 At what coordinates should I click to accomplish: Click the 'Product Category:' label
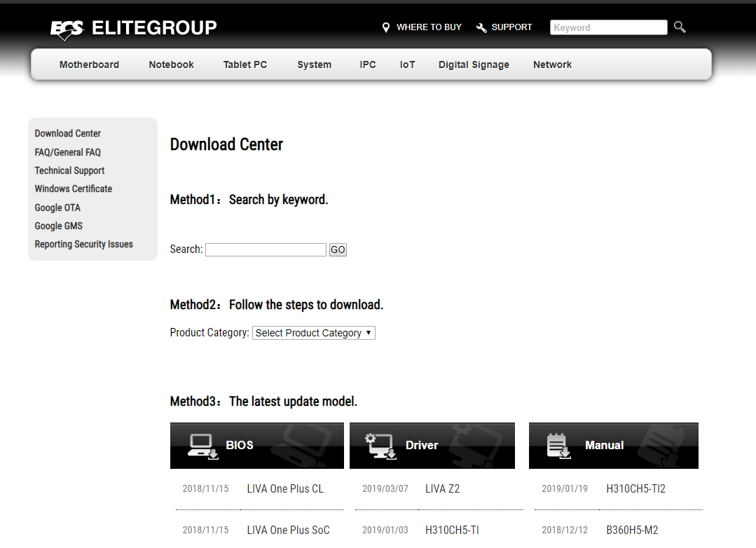pyautogui.click(x=209, y=333)
